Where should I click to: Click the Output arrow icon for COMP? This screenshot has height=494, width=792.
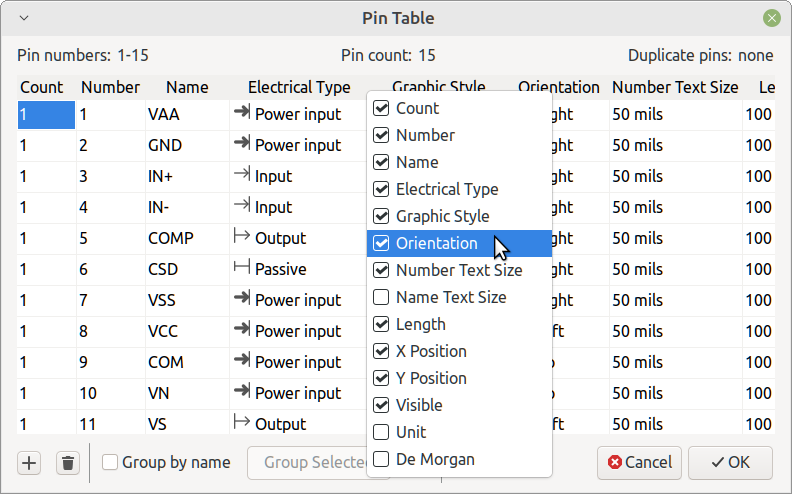point(242,236)
